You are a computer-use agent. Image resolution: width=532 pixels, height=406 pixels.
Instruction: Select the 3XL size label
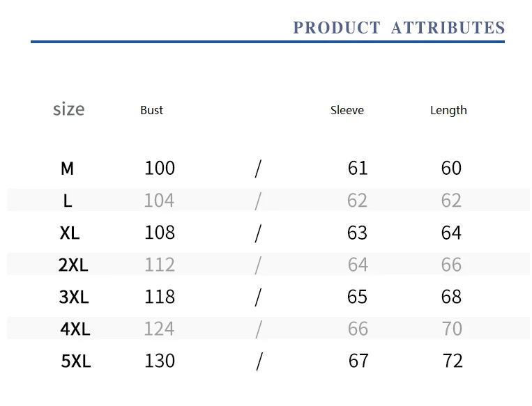[x=74, y=297]
